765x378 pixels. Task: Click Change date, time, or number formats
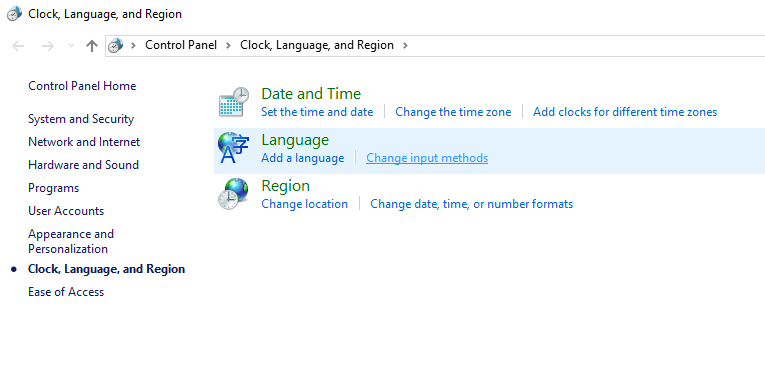tap(471, 204)
